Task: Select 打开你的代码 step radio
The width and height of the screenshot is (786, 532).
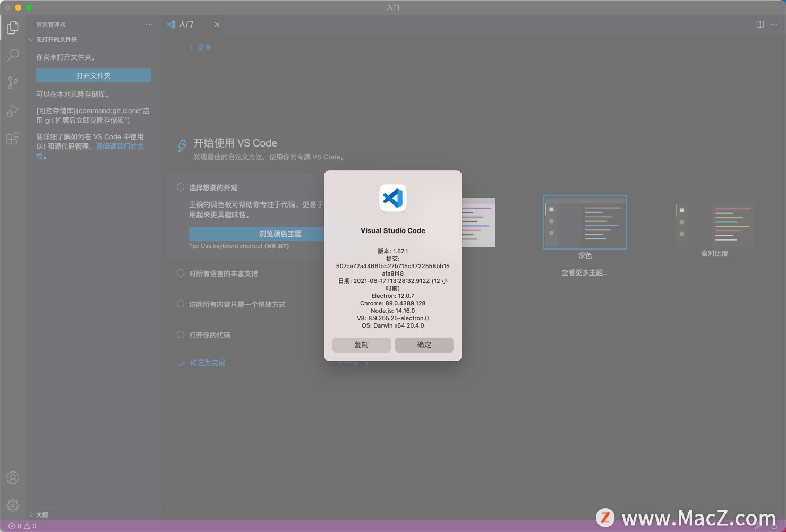Action: pyautogui.click(x=181, y=334)
